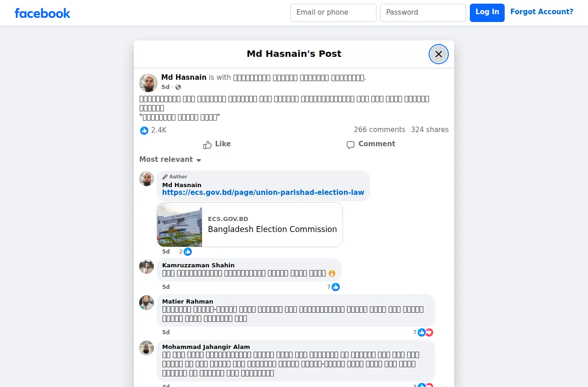Screen dimensions: 588x387
Task: Open Kamruzzaman Shahin's avatar
Action: 147,266
